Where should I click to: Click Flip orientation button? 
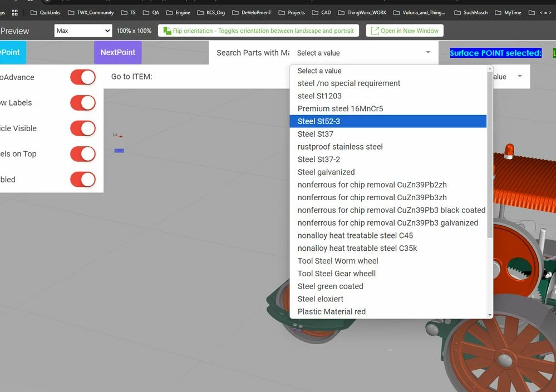coord(258,31)
